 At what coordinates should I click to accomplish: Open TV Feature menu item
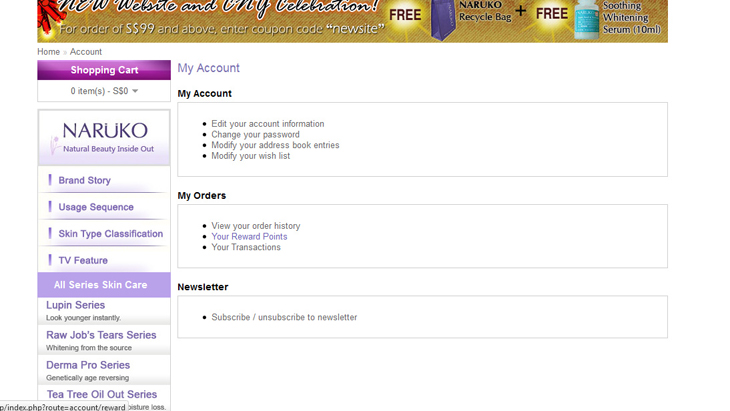coord(83,261)
